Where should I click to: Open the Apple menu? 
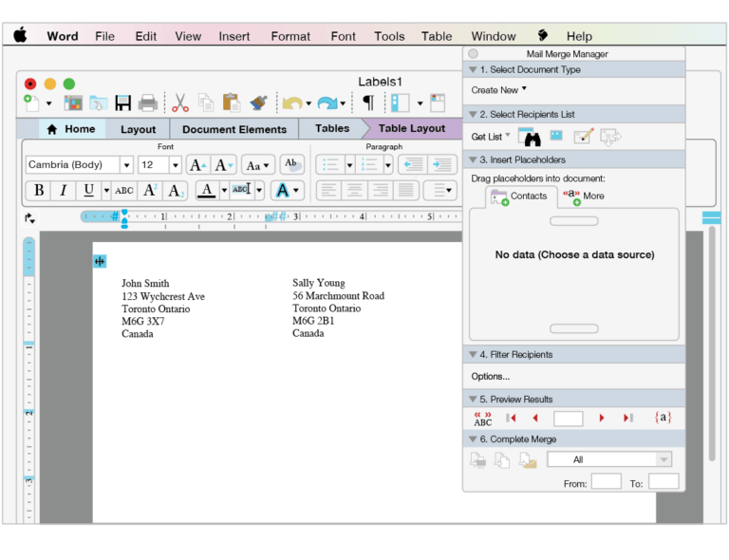pyautogui.click(x=20, y=35)
